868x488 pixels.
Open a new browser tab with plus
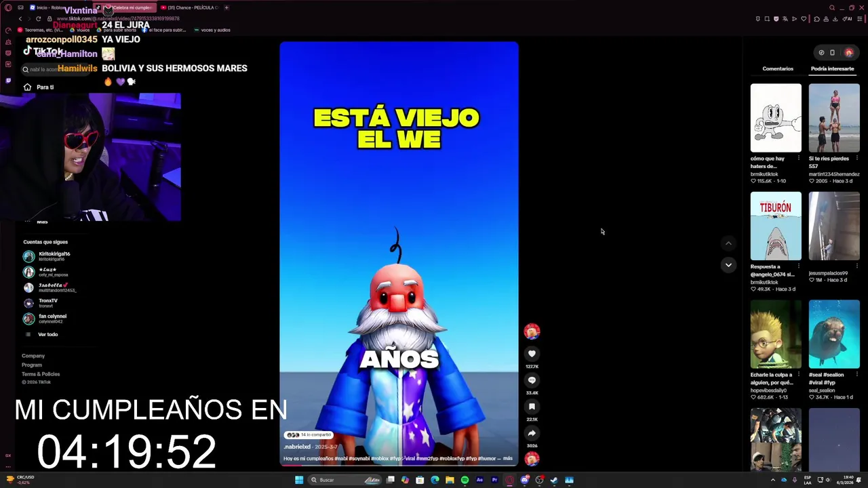pos(226,7)
